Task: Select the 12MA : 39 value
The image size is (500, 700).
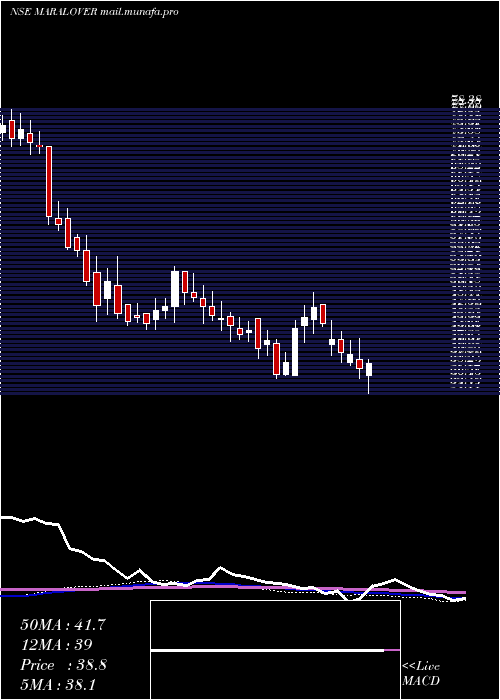Action: [x=56, y=645]
